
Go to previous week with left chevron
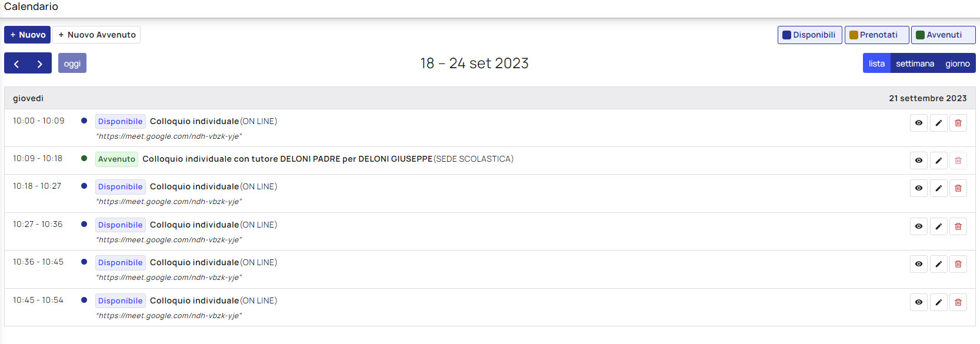pos(16,64)
